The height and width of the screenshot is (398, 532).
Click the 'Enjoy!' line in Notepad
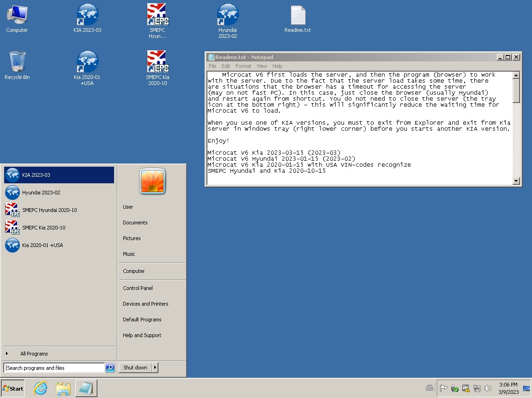click(218, 141)
